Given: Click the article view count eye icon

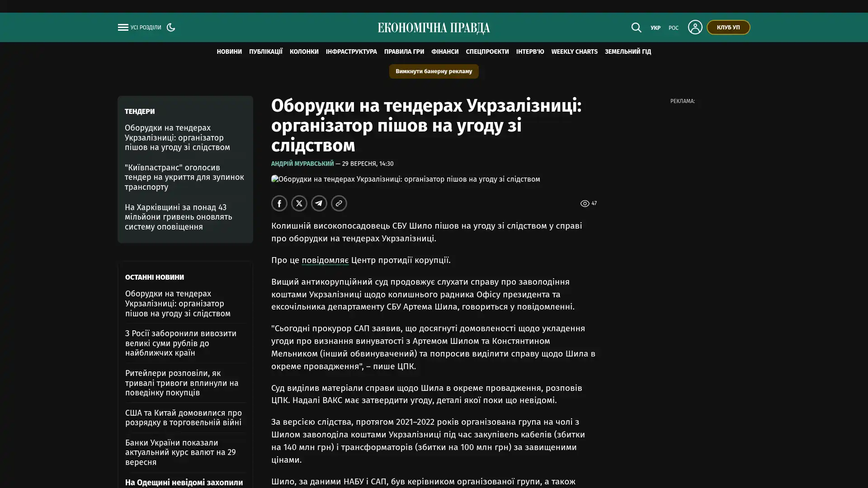Looking at the screenshot, I should (585, 204).
